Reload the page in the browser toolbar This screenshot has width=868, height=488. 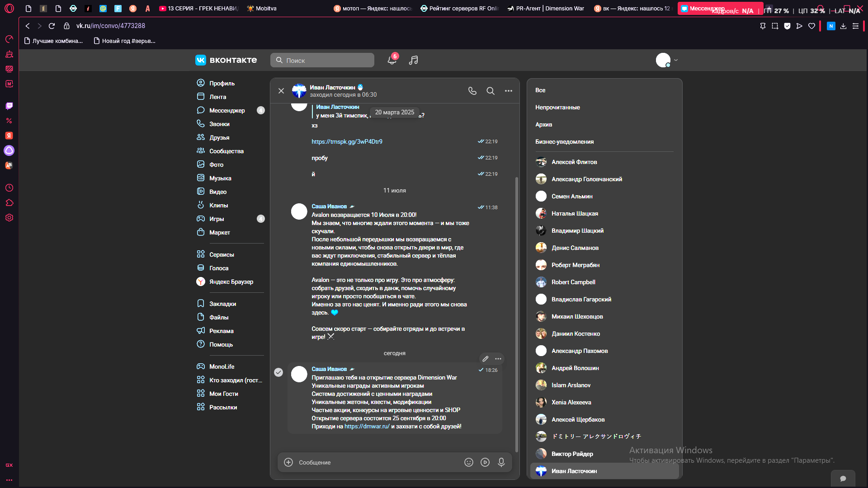tap(52, 26)
